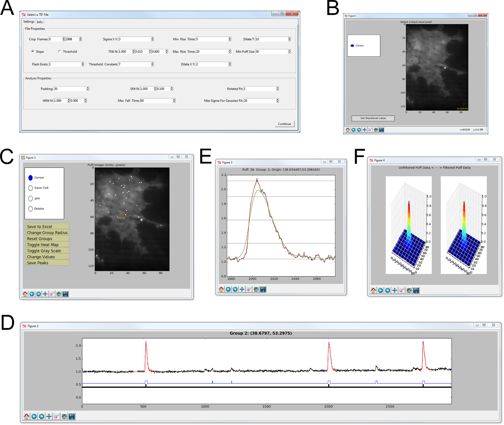The width and height of the screenshot is (504, 425).
Task: Select Pan cross-arrow tool in Figure 3 toolbar
Action: point(242,289)
